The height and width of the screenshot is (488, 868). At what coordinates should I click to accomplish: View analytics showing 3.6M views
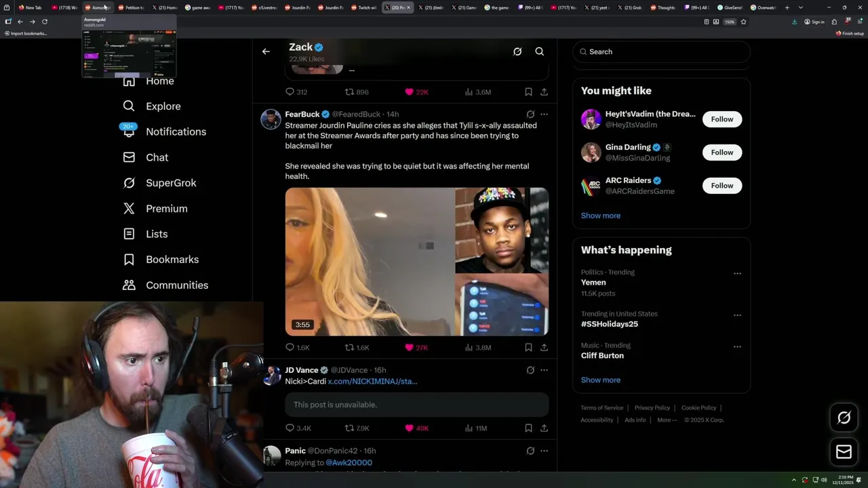(x=477, y=92)
